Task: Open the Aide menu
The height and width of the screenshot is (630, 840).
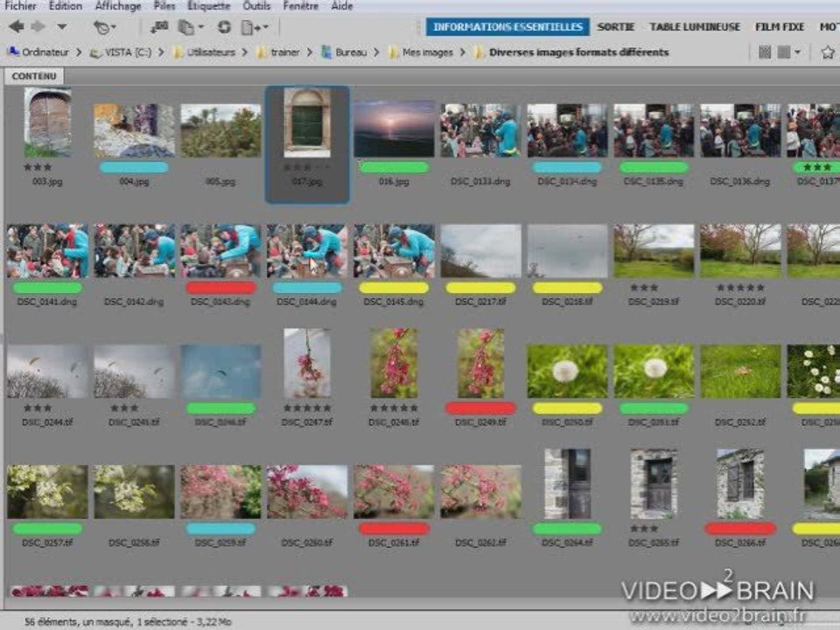Action: tap(342, 6)
